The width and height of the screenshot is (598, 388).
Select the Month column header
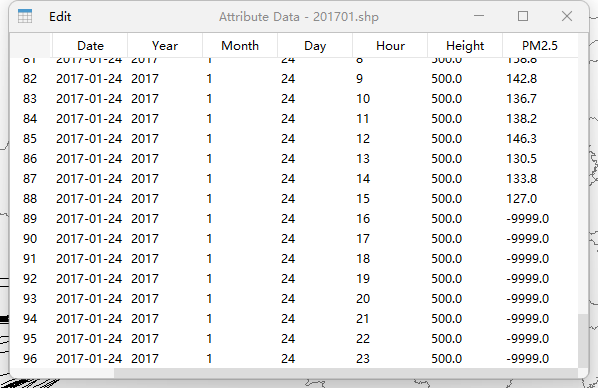coord(240,46)
